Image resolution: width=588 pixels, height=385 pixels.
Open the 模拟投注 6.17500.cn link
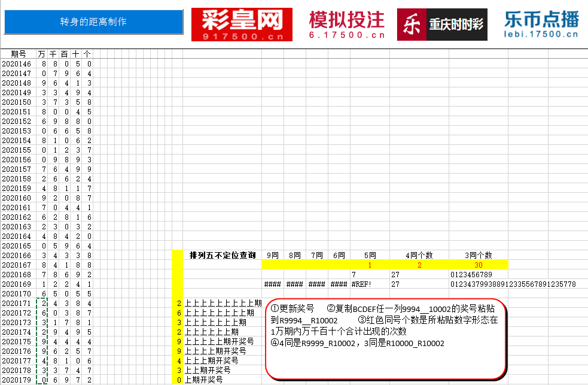coord(347,25)
